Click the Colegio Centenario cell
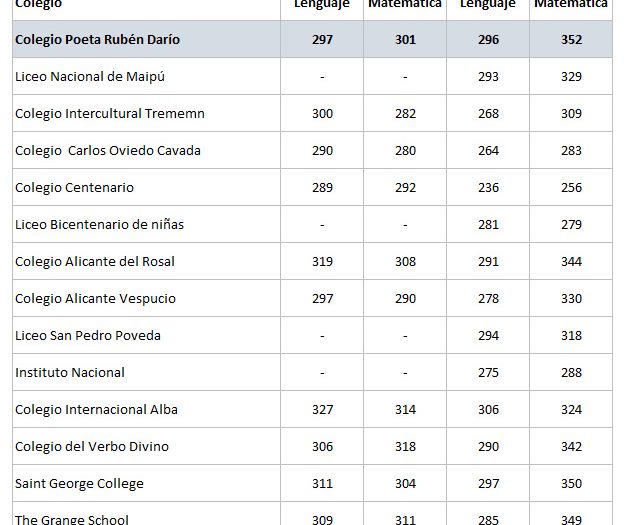633x525 pixels. [74, 187]
